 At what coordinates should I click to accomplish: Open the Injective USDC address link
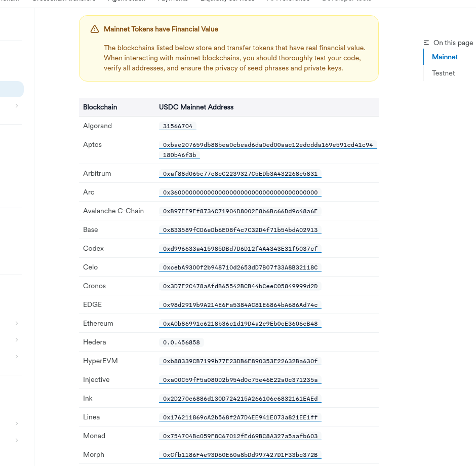coord(240,380)
